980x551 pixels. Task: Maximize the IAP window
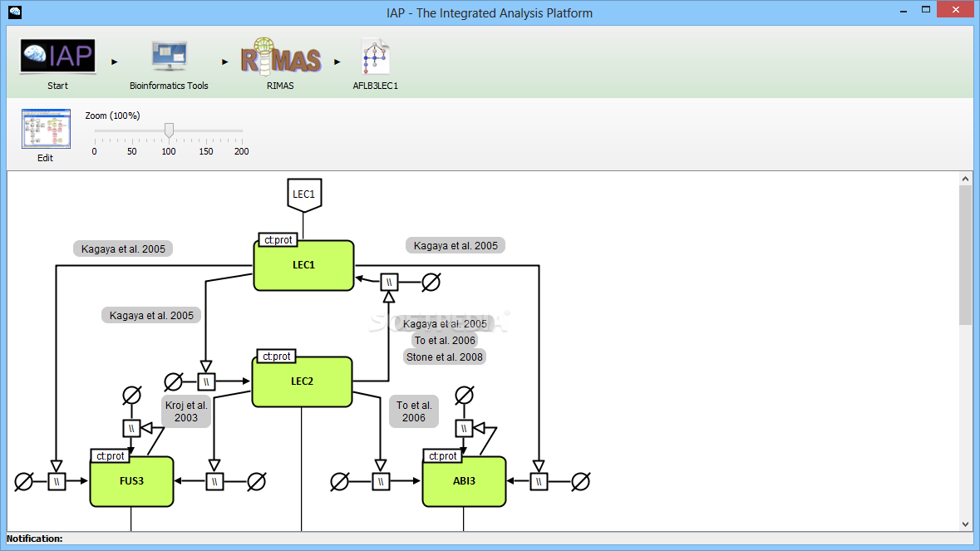point(926,9)
